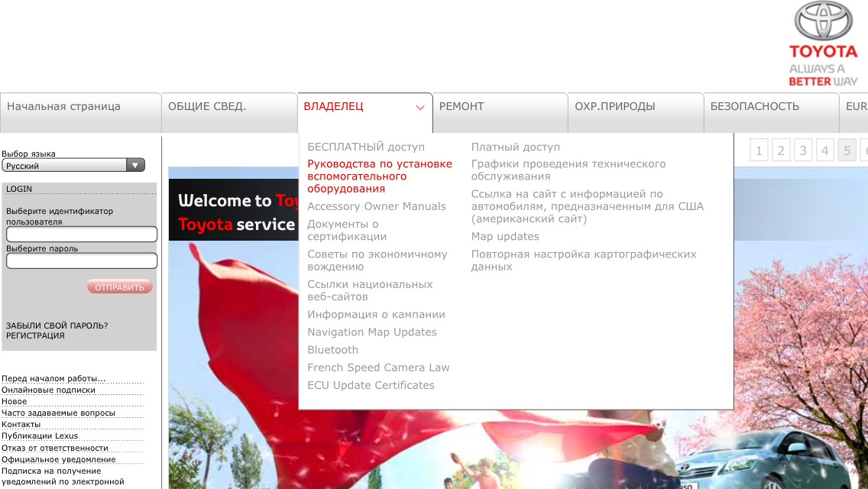Select Повторная настройка картографических данных
Image resolution: width=868 pixels, height=489 pixels.
point(584,261)
